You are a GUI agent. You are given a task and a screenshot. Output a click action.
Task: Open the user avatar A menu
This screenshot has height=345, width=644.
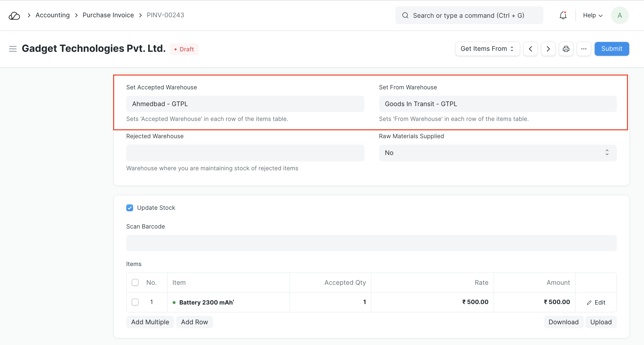620,16
